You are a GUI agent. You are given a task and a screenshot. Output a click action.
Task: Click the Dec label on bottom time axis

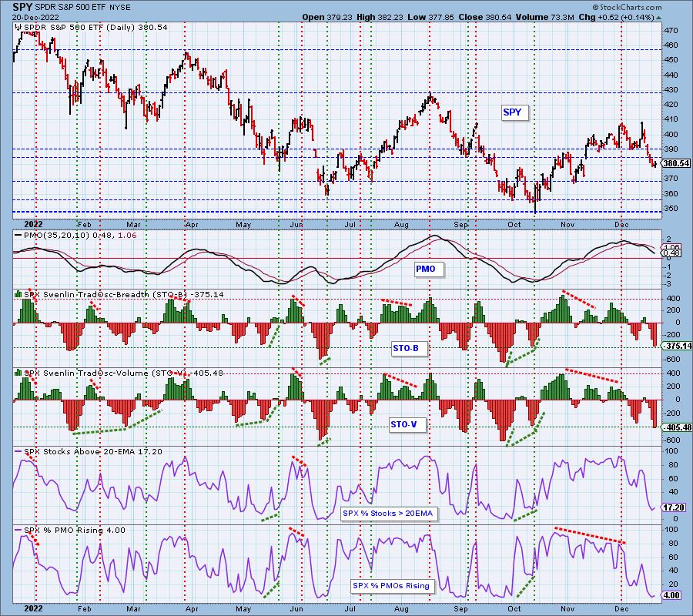[621, 608]
